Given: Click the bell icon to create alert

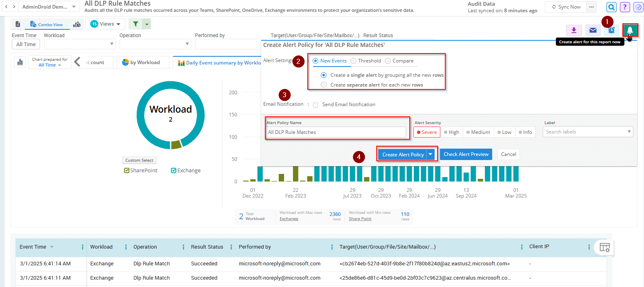Looking at the screenshot, I should pyautogui.click(x=630, y=30).
